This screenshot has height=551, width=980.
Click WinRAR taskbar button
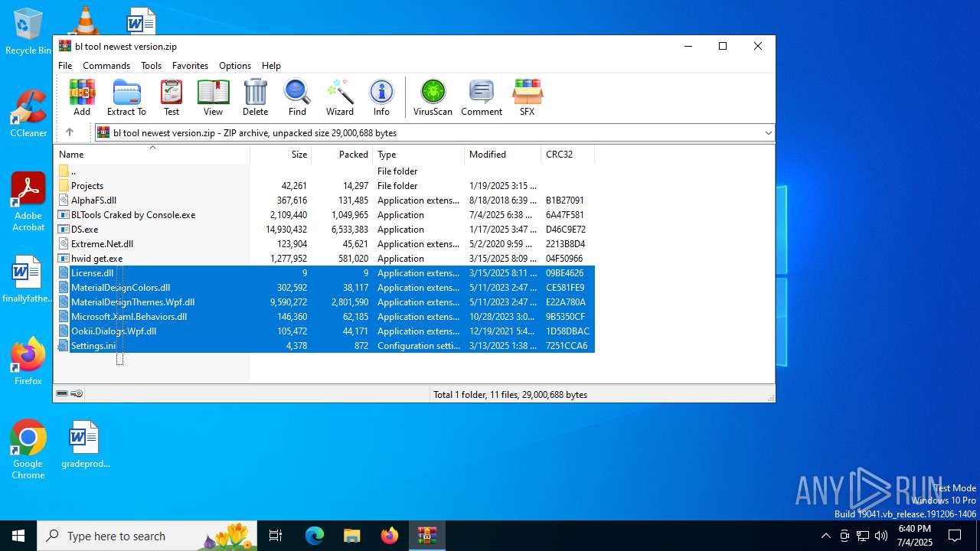click(x=427, y=536)
